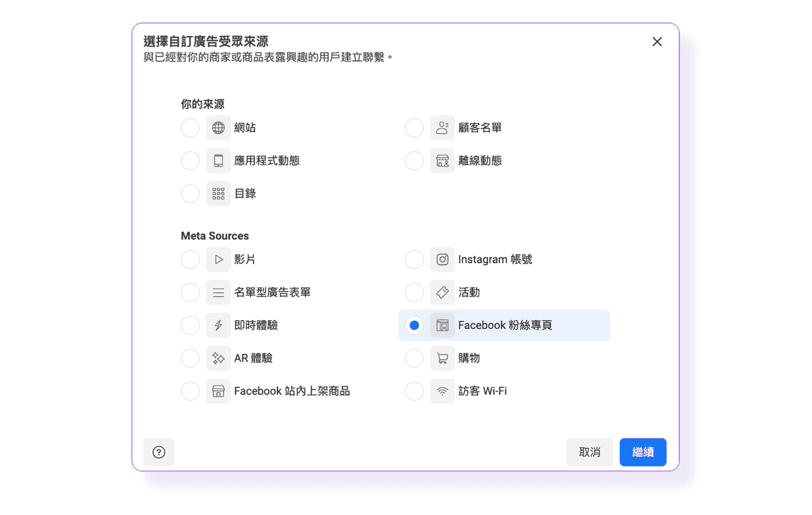This screenshot has height=515, width=812.
Task: Choose the Facebook 站內上架商品 radio option
Action: pos(190,391)
